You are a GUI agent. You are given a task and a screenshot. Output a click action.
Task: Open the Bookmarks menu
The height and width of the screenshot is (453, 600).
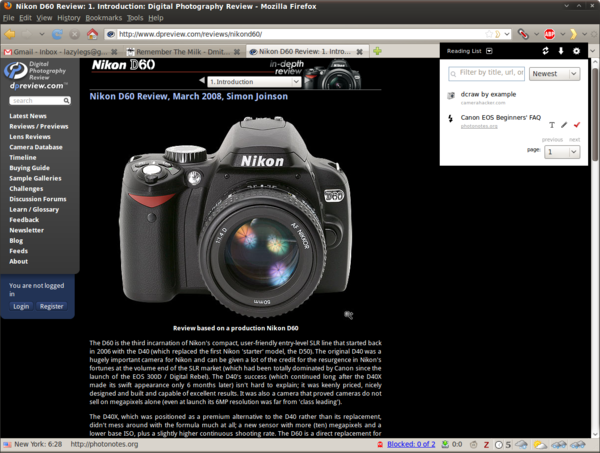coord(103,18)
